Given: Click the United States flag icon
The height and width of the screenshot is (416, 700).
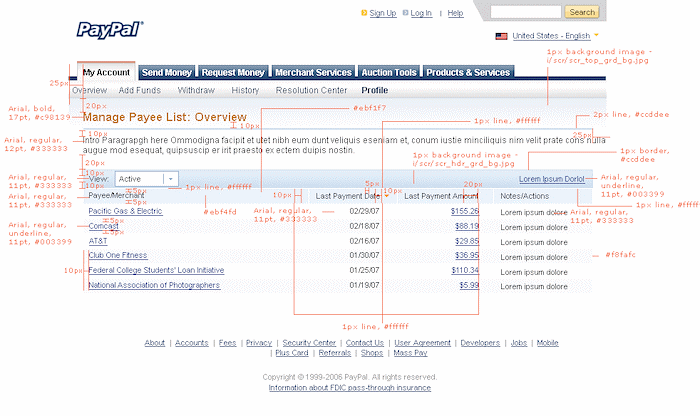Looking at the screenshot, I should [501, 36].
